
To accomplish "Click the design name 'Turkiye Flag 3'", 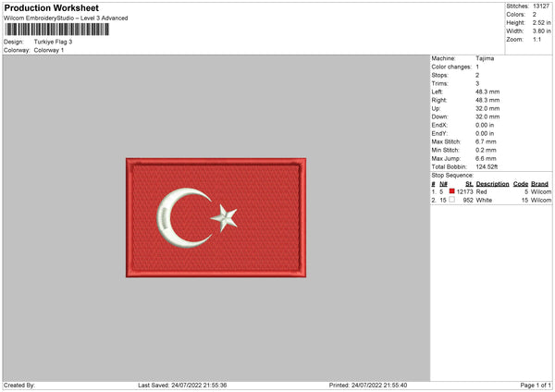I will (53, 42).
